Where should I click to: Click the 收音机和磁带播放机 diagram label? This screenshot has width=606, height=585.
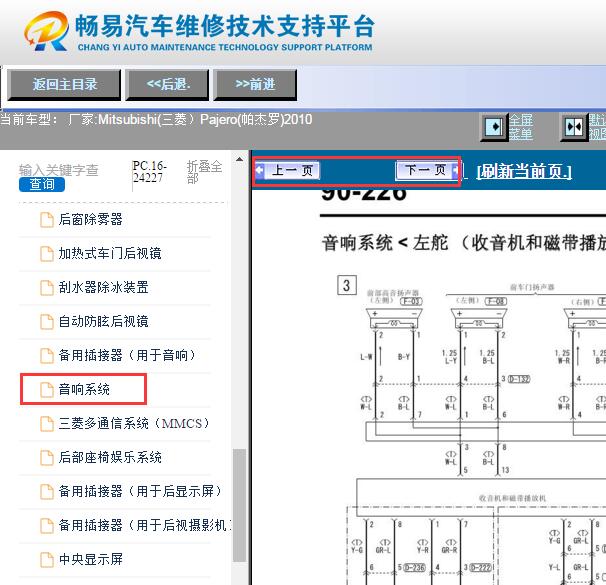512,498
